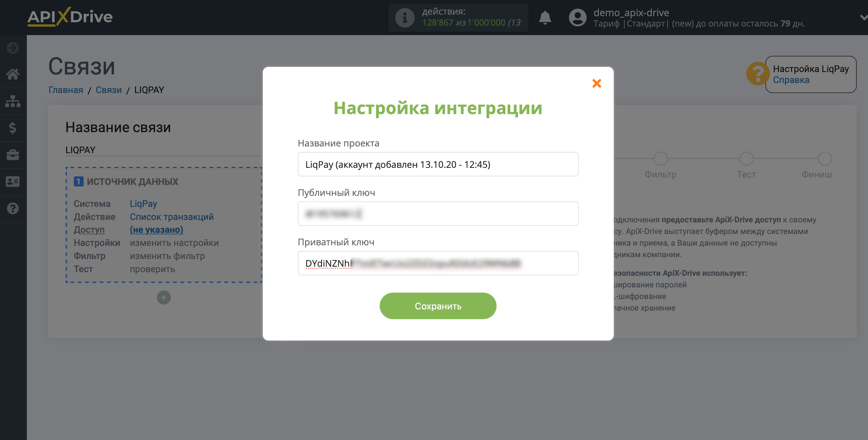Click the Главная home breadcrumb link
Screen dimensions: 868x440
[x=66, y=89]
